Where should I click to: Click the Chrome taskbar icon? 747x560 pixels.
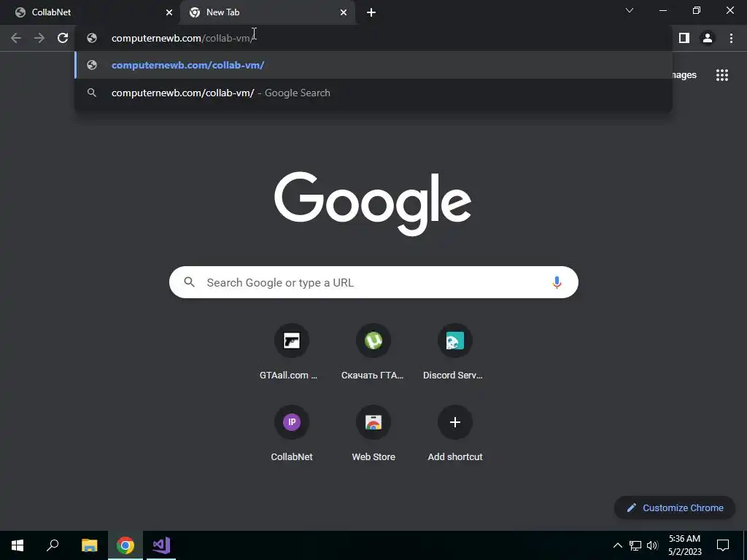click(x=125, y=545)
